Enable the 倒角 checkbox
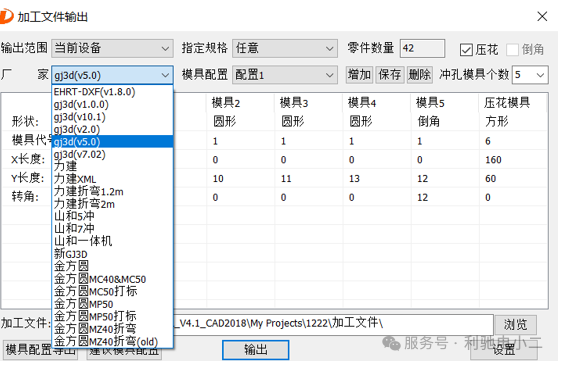 click(512, 50)
